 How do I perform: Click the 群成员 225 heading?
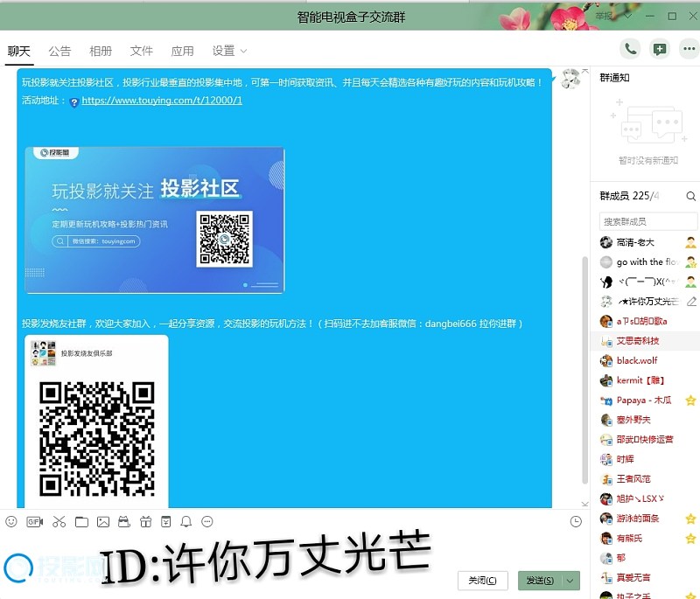[x=629, y=196]
